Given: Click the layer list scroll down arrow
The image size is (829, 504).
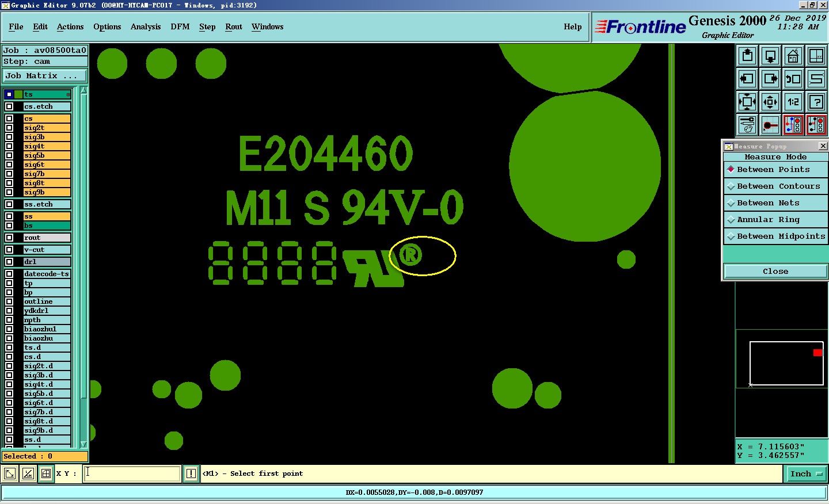Looking at the screenshot, I should coord(83,444).
